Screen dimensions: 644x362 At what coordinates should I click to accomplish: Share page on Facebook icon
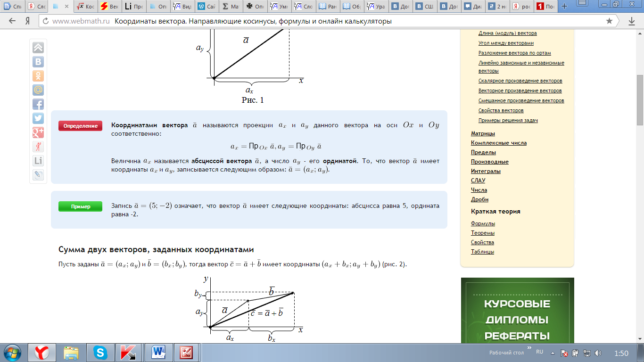(38, 104)
